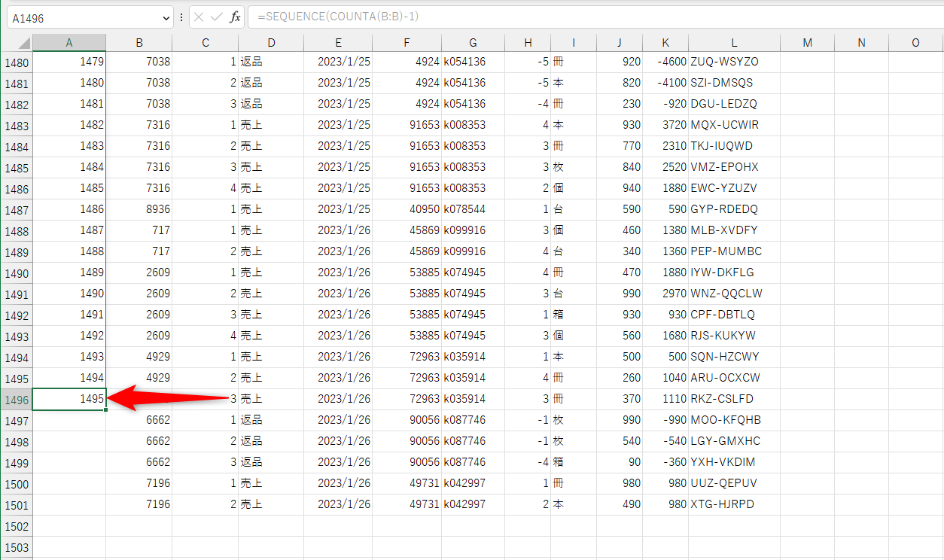The height and width of the screenshot is (560, 944).
Task: Click cell A1496 containing 1495
Action: point(69,399)
